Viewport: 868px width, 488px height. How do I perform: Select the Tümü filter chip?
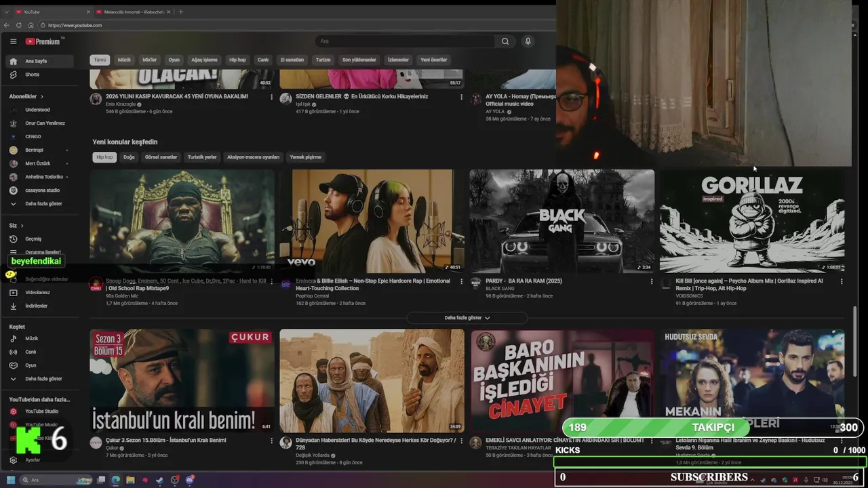point(100,60)
